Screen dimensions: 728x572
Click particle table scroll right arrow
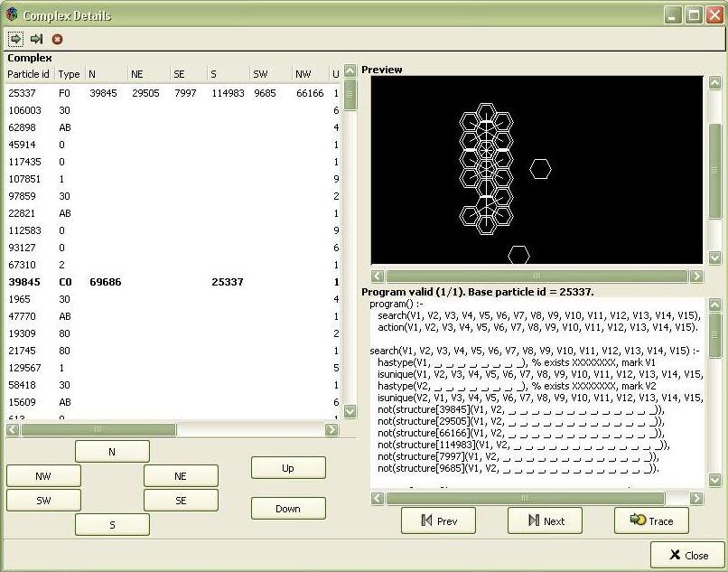[331, 430]
